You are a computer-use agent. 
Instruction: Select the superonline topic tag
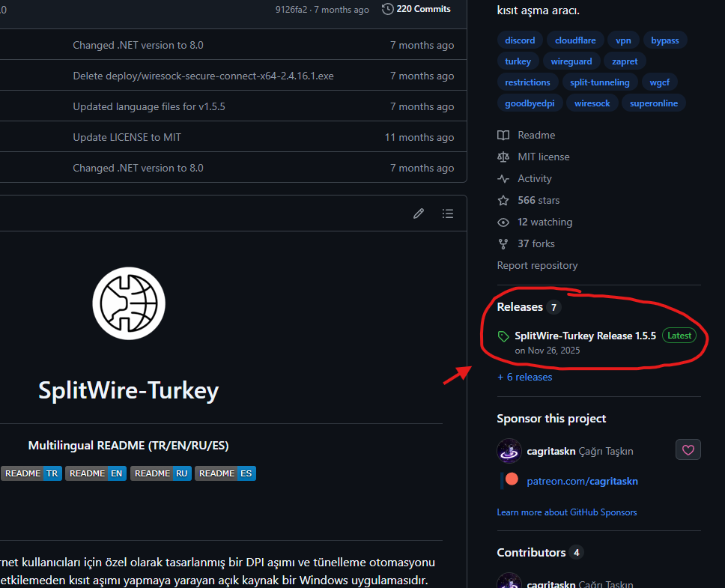click(x=654, y=103)
